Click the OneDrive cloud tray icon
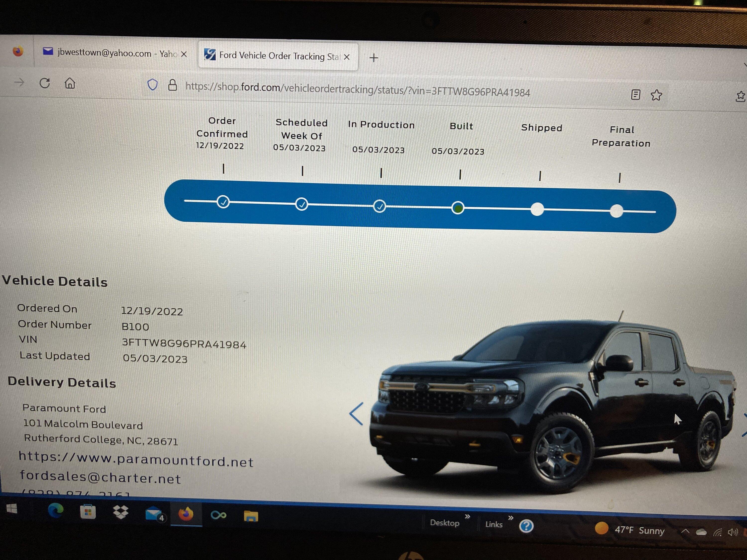Image resolution: width=747 pixels, height=560 pixels. [x=701, y=532]
